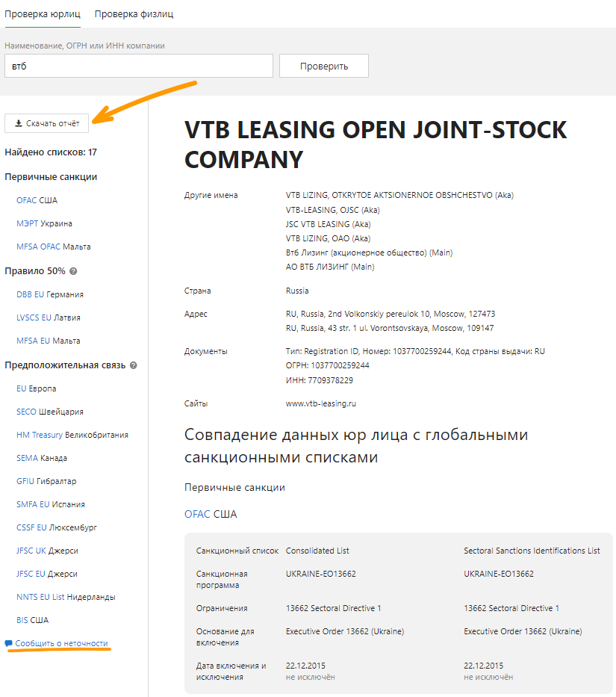The height and width of the screenshot is (697, 616).
Task: Open the HM Treasury Великобритания link
Action: 72,435
